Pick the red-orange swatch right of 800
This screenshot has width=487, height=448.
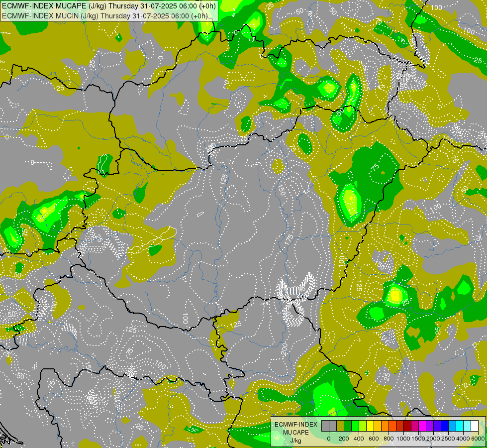point(392,426)
